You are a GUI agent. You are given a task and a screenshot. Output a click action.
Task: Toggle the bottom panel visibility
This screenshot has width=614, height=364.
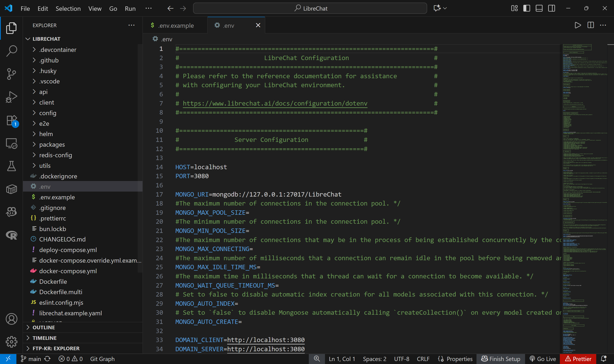tap(539, 8)
